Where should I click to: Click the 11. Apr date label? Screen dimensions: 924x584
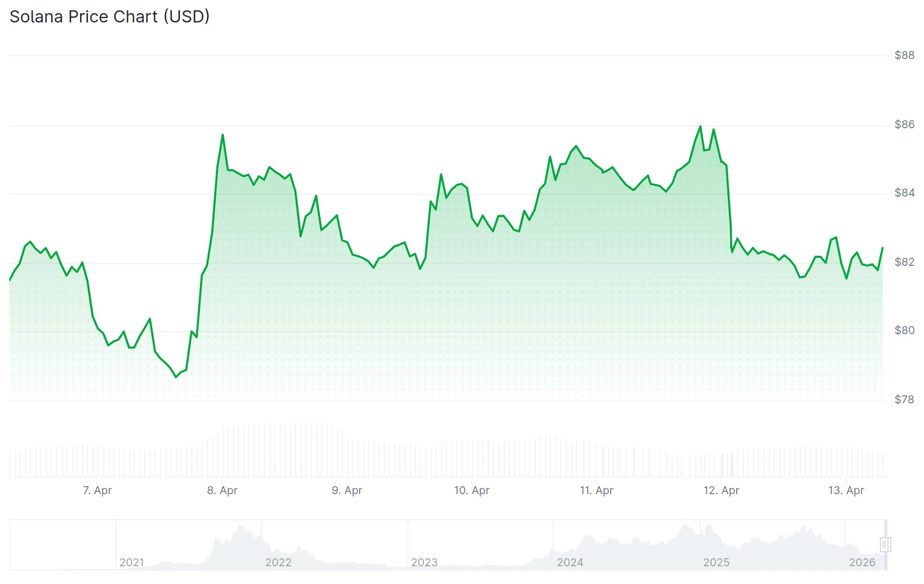click(597, 490)
